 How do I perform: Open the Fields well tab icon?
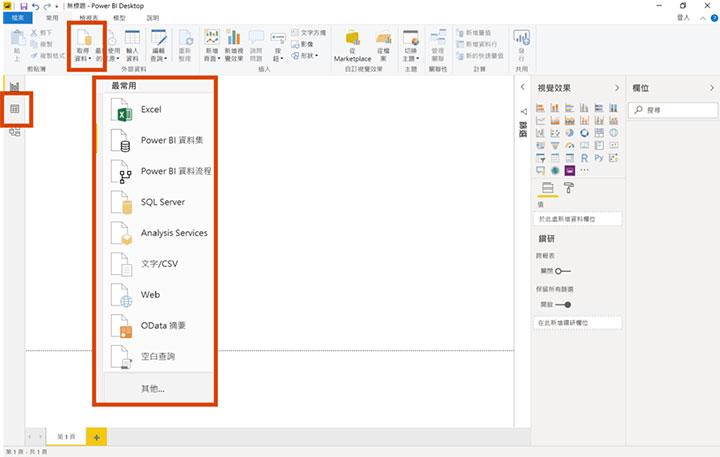click(547, 187)
